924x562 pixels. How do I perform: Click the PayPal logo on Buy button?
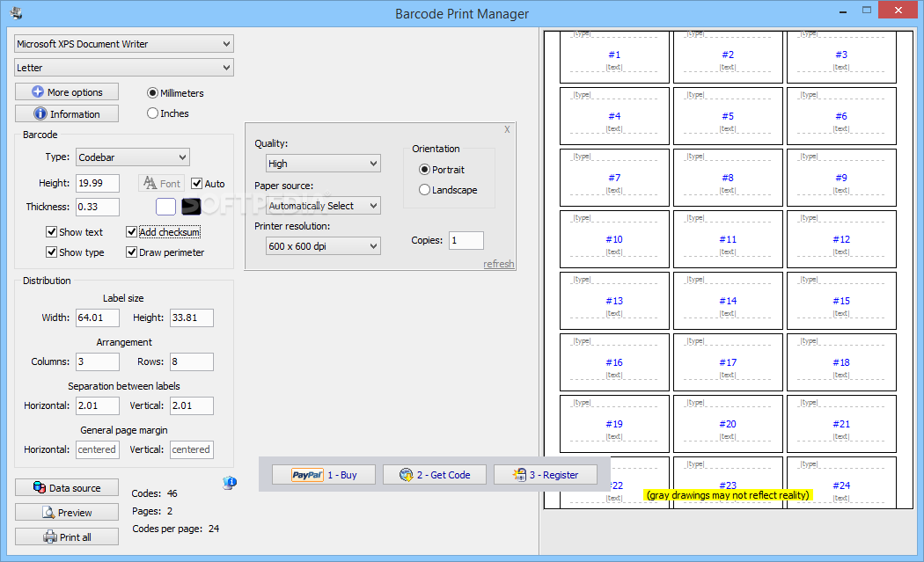(x=308, y=475)
